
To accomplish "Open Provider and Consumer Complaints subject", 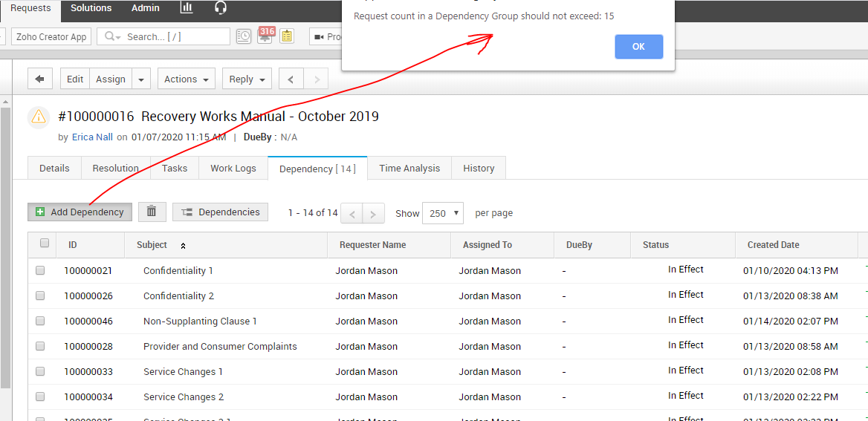I will click(x=220, y=346).
